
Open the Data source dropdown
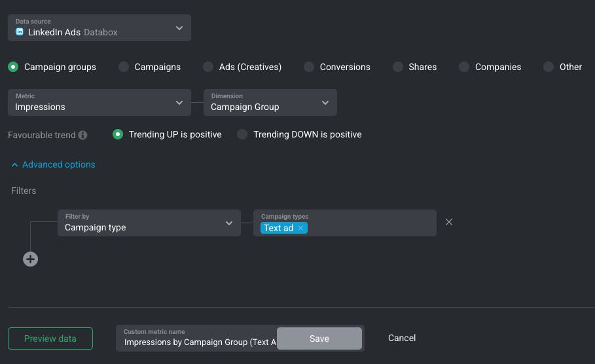99,27
